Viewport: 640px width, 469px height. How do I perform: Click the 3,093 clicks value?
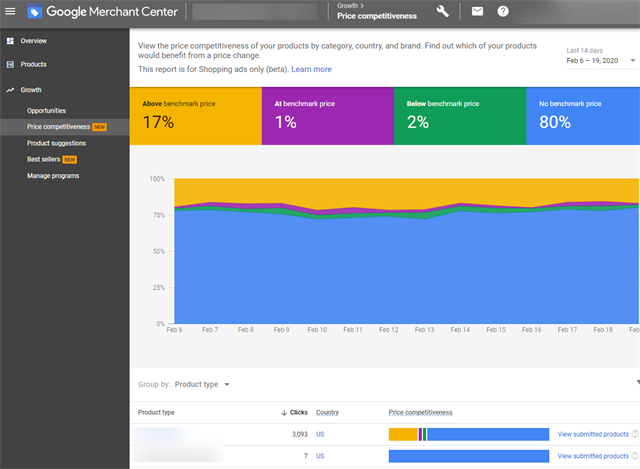click(x=300, y=434)
